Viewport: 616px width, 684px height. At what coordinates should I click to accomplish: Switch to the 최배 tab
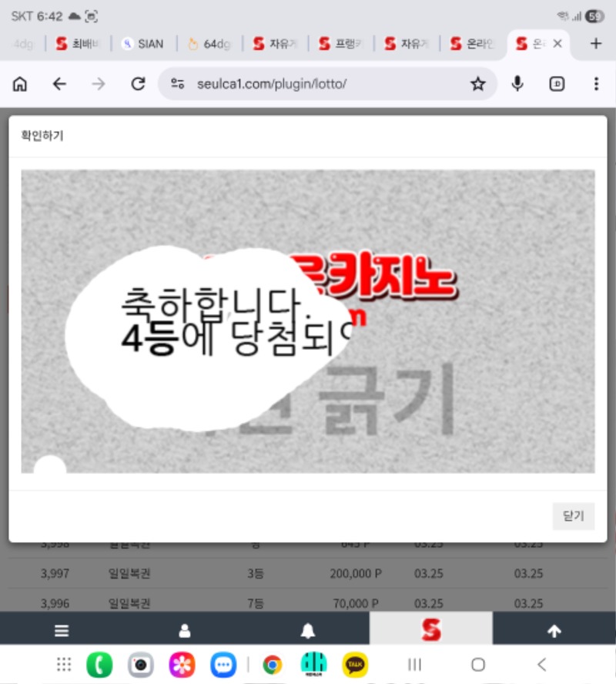point(79,44)
